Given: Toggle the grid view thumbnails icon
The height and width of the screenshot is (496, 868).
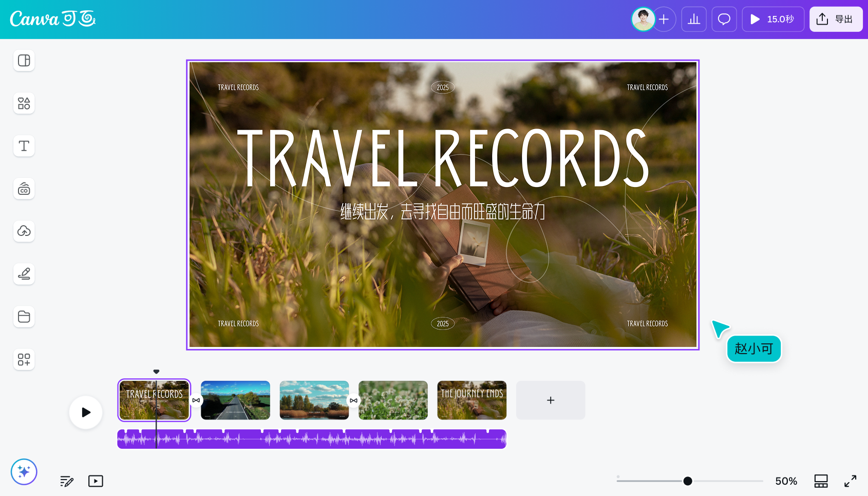Looking at the screenshot, I should click(821, 481).
